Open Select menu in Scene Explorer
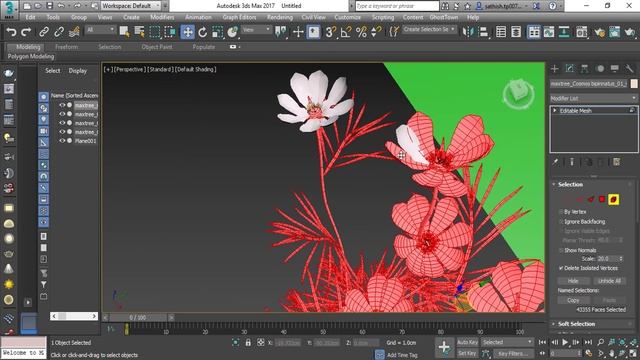This screenshot has width=640, height=360. click(53, 71)
